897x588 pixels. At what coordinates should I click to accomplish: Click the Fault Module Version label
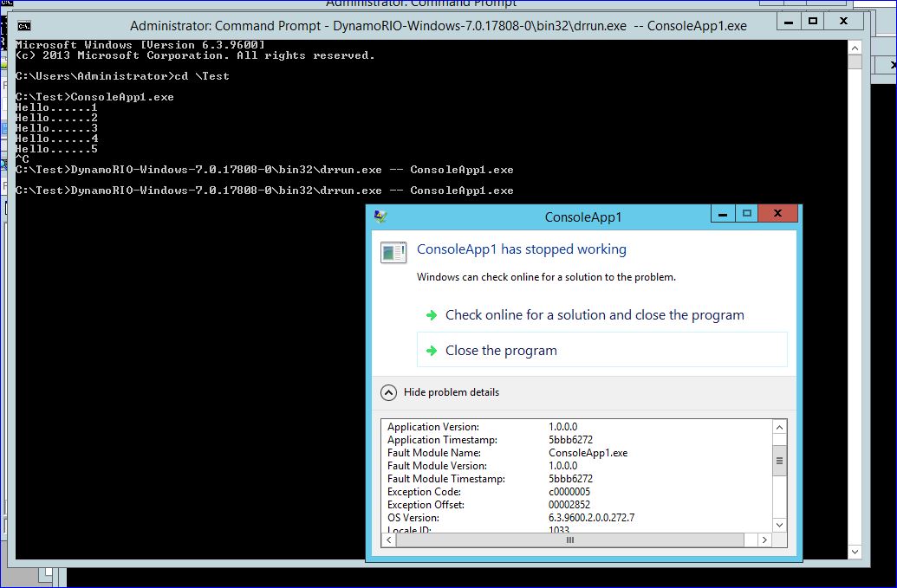click(x=437, y=466)
